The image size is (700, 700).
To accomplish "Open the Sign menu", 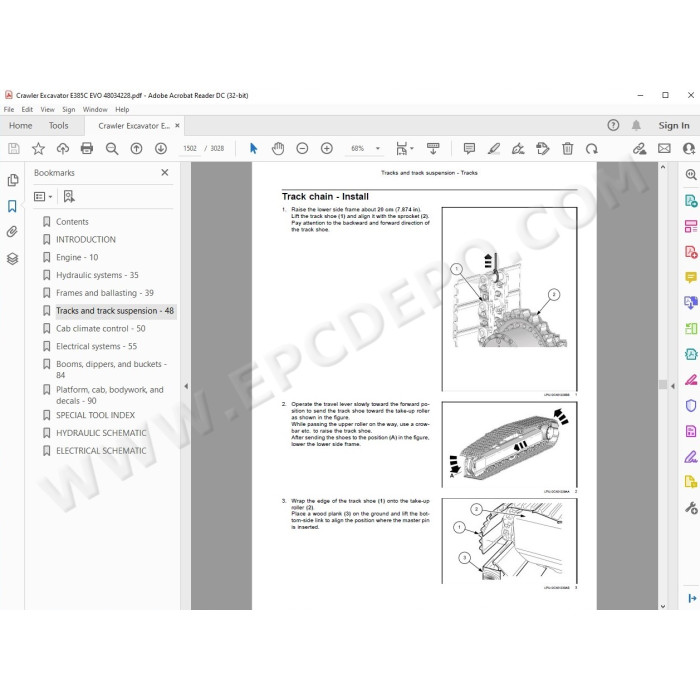I will pyautogui.click(x=68, y=109).
